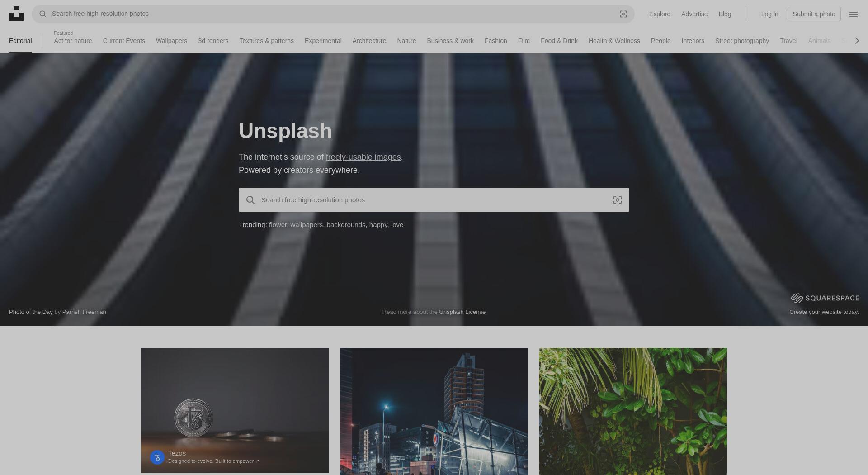Open the Film topic
The image size is (868, 475).
click(524, 41)
